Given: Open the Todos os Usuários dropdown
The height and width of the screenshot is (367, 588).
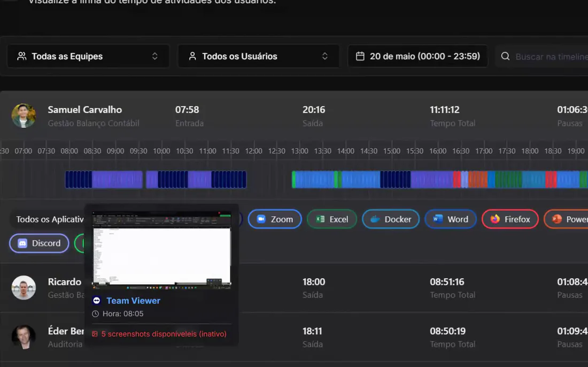Looking at the screenshot, I should click(x=258, y=56).
